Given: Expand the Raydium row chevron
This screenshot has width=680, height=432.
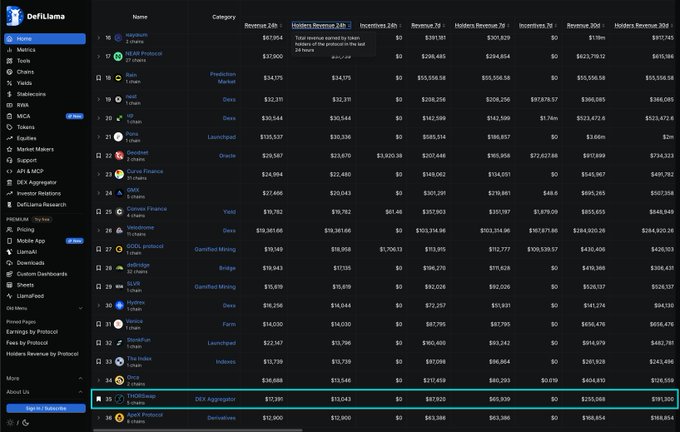Looking at the screenshot, I should coord(98,38).
